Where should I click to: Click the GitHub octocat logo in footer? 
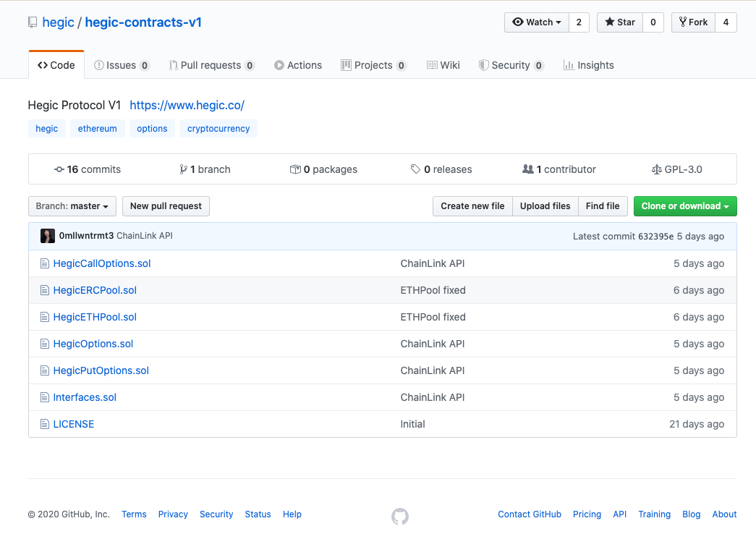pyautogui.click(x=399, y=516)
